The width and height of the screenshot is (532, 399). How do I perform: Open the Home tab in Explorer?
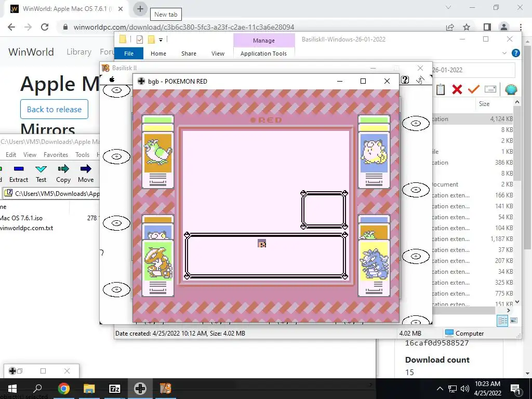click(158, 54)
